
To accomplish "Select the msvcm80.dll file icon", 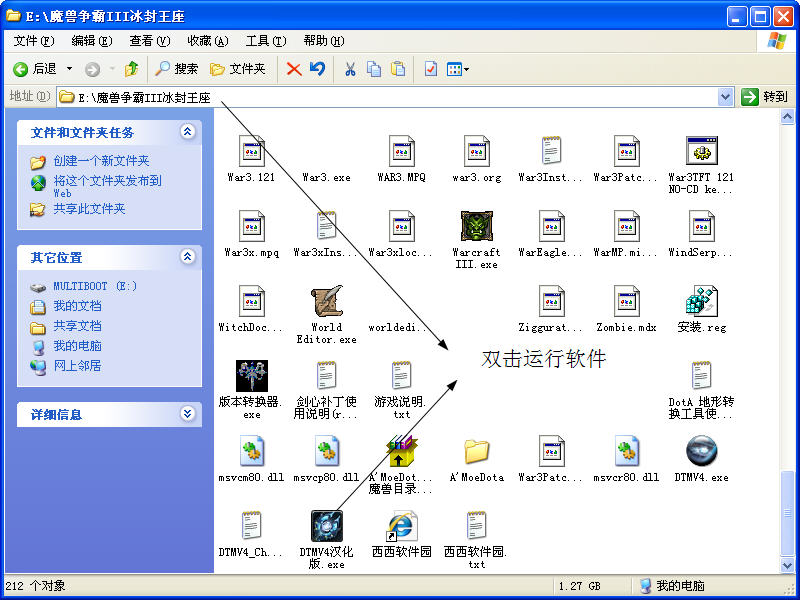I will tap(252, 451).
